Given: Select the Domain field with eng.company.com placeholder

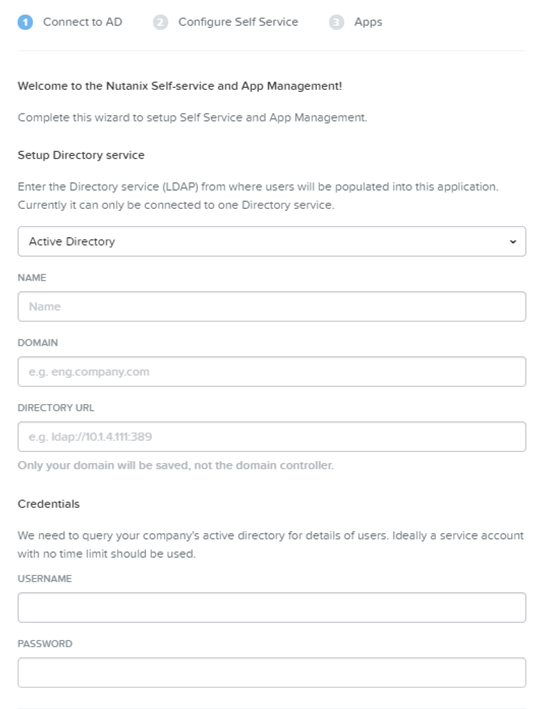Looking at the screenshot, I should pyautogui.click(x=272, y=372).
